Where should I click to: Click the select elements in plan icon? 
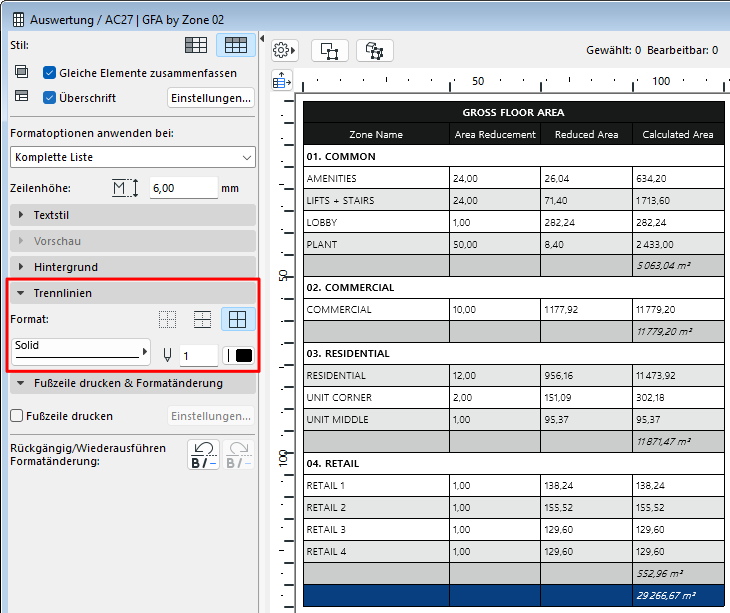(x=329, y=50)
